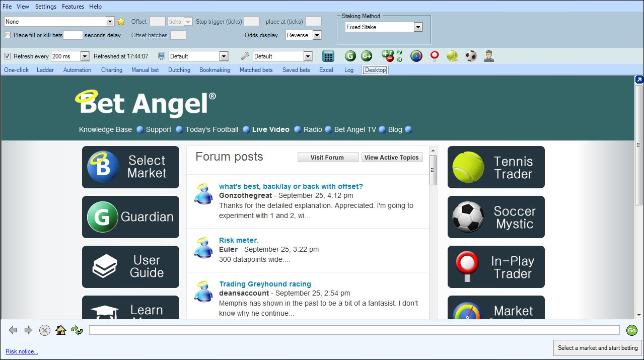
Task: Click Select a market and start betting
Action: (x=598, y=348)
